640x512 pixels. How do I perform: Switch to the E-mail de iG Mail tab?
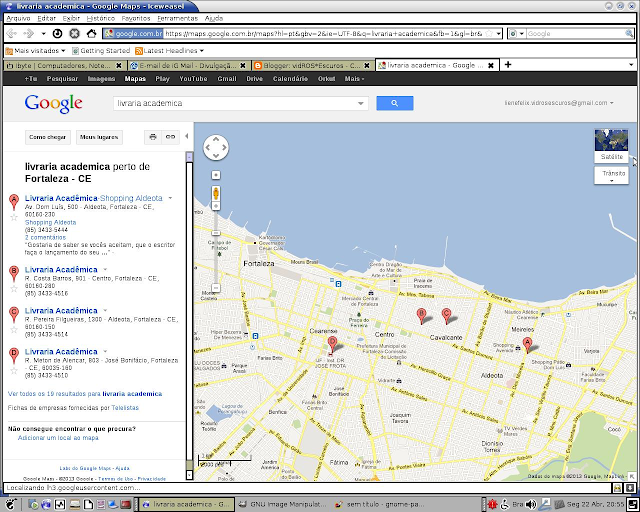click(x=187, y=65)
